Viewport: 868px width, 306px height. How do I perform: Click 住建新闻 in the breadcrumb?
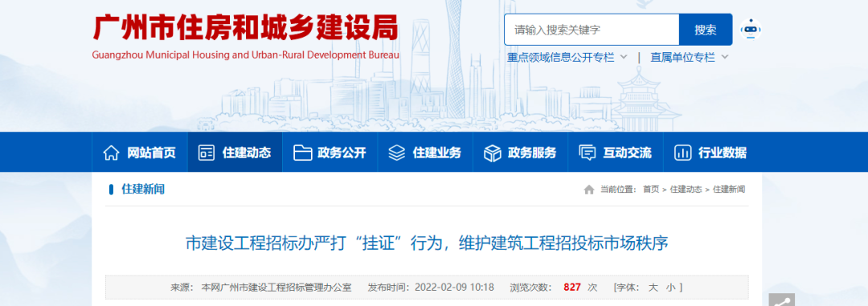[729, 190]
